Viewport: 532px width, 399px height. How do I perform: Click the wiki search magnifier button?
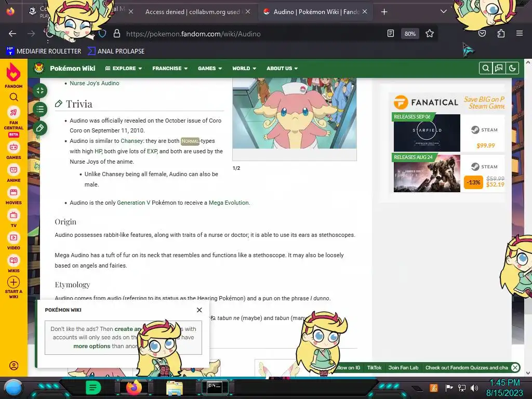point(486,68)
